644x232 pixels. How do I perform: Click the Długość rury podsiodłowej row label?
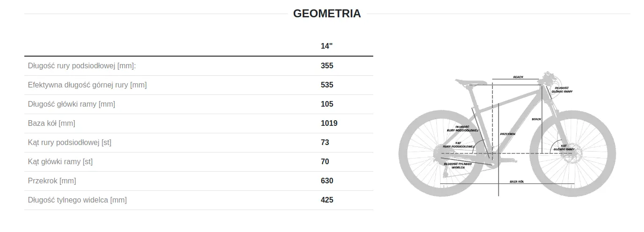(x=82, y=66)
